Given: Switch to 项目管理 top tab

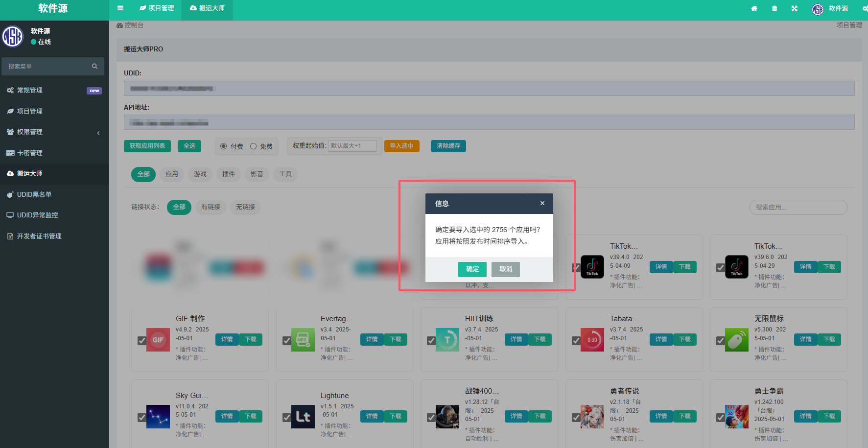Looking at the screenshot, I should pos(157,8).
